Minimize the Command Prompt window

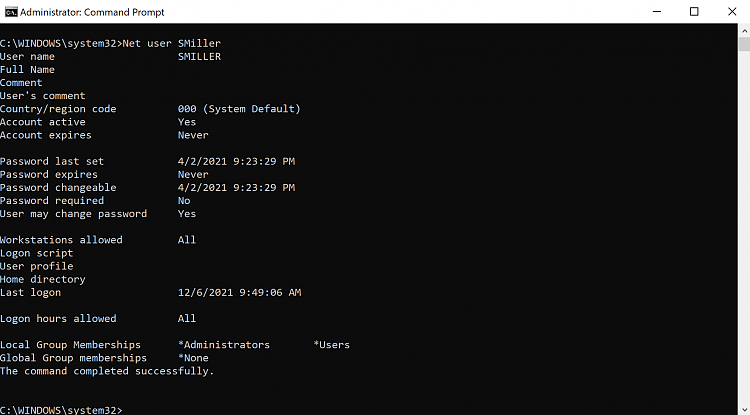tap(647, 12)
